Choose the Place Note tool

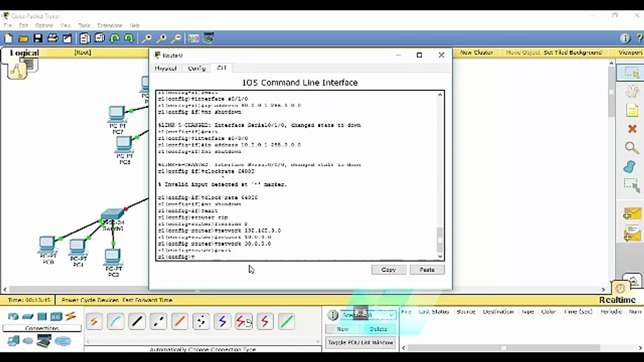pyautogui.click(x=631, y=110)
